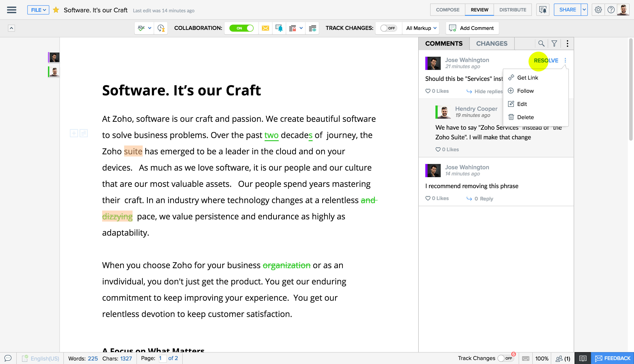Click the help question mark icon
Viewport: 634px width, 364px height.
(x=611, y=10)
